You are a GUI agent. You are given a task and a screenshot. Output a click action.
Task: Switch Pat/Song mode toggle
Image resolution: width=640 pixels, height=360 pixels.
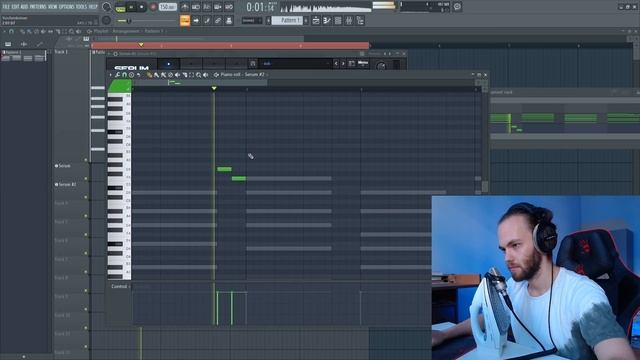pyautogui.click(x=120, y=7)
